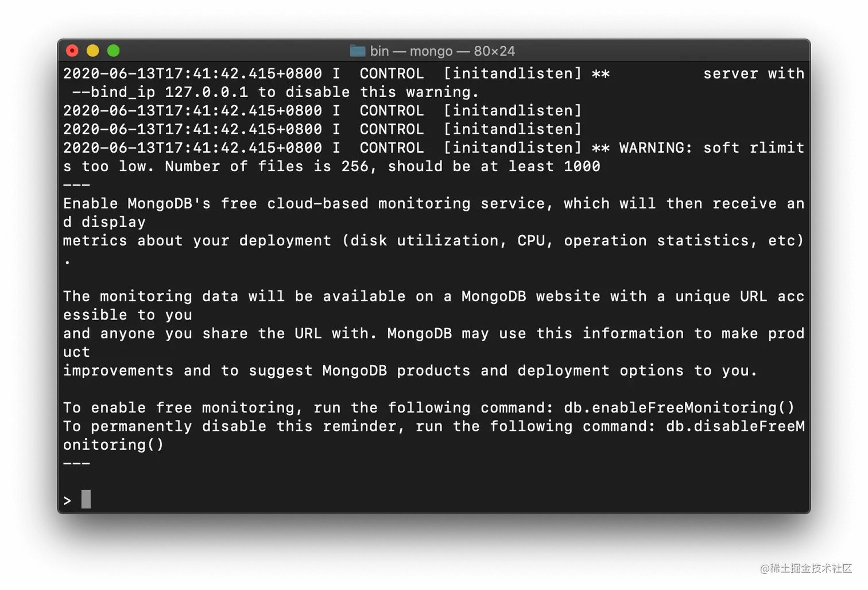868x590 pixels.
Task: Click "The monitoring data will be available" line
Action: click(x=434, y=296)
